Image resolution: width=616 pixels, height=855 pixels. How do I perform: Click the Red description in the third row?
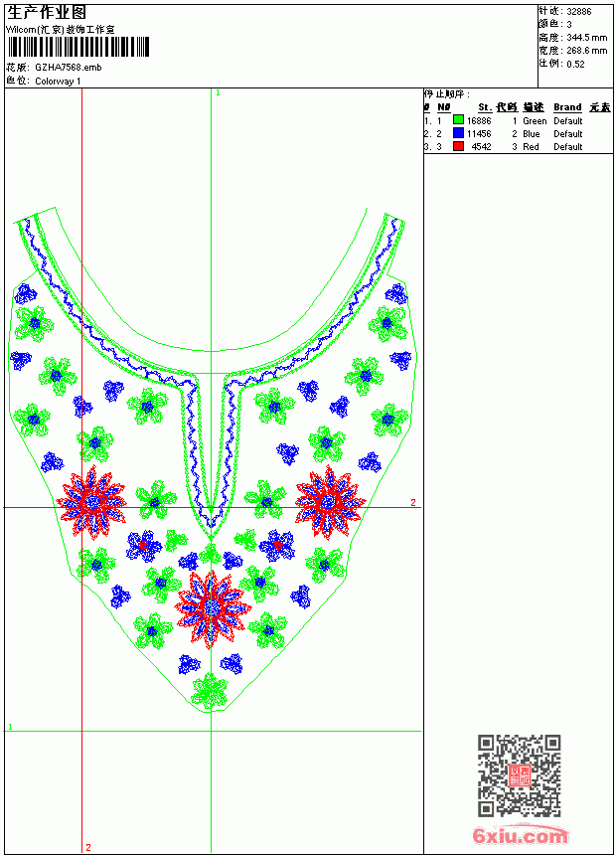pyautogui.click(x=531, y=147)
